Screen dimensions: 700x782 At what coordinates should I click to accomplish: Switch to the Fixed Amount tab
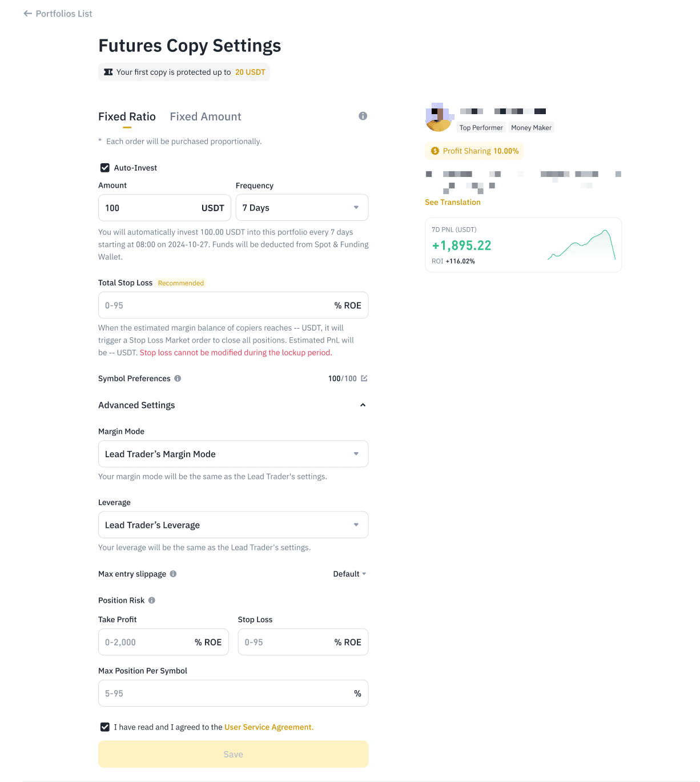pos(206,116)
